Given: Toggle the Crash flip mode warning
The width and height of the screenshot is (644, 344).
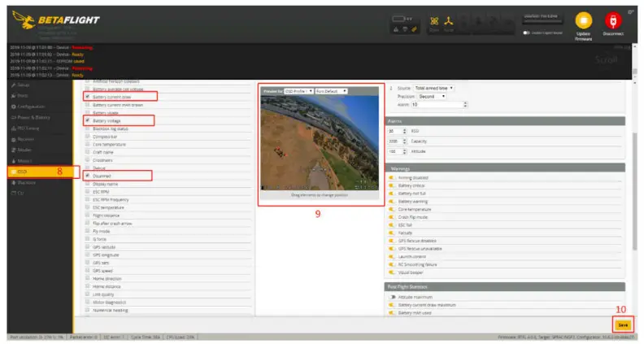Looking at the screenshot, I should pos(392,217).
